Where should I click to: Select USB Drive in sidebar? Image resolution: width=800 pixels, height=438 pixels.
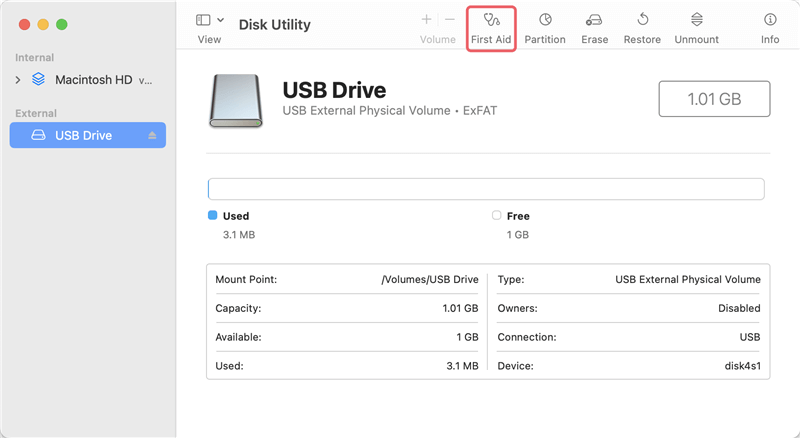click(83, 135)
